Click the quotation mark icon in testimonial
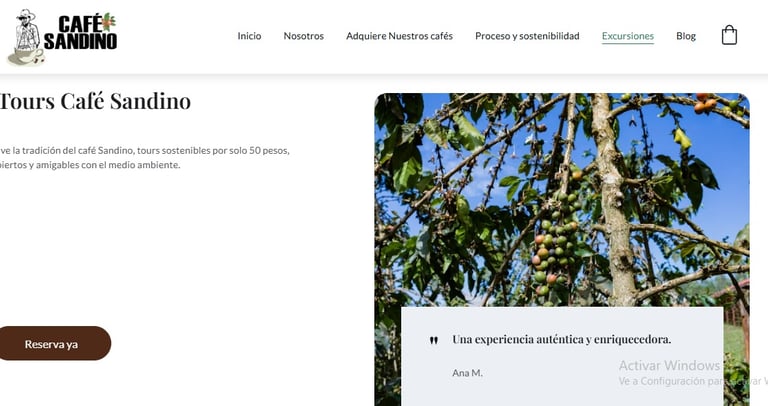768x406 pixels. coord(433,340)
